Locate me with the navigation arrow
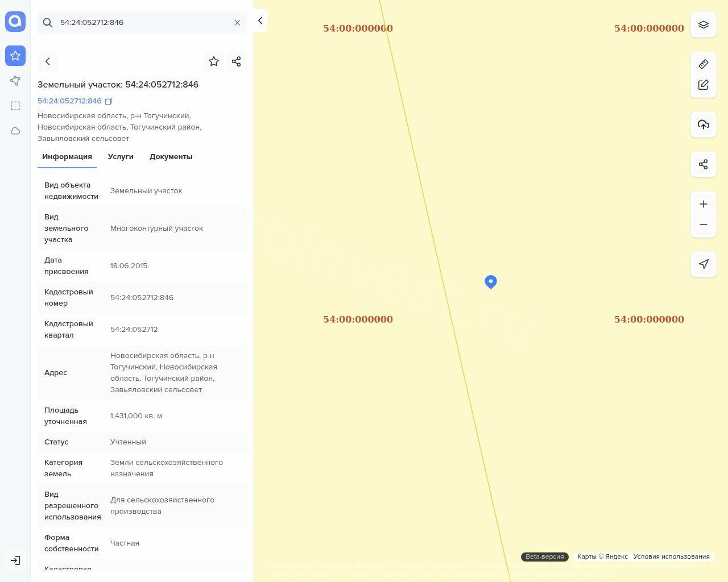 (704, 264)
